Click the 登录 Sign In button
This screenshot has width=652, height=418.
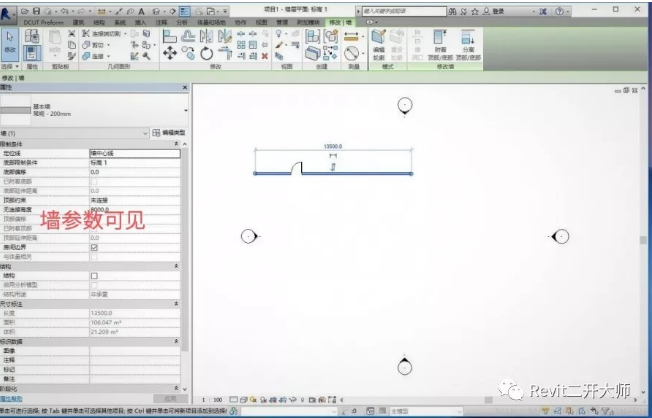click(494, 12)
